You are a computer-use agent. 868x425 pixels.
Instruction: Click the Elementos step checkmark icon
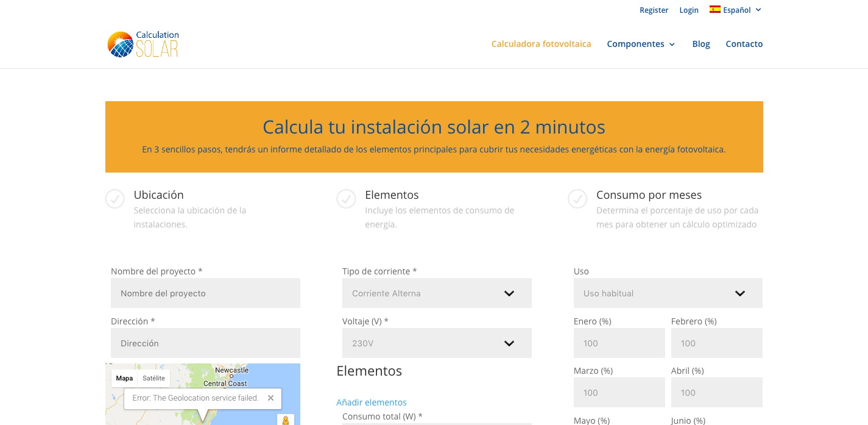346,199
